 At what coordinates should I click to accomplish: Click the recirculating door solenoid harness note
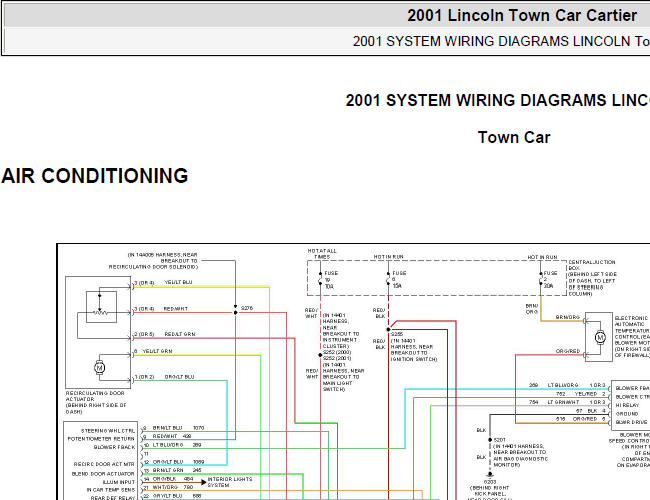[153, 261]
